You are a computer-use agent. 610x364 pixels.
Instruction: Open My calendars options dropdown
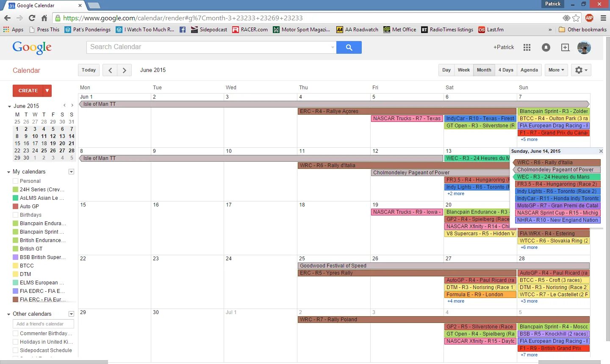[x=71, y=172]
